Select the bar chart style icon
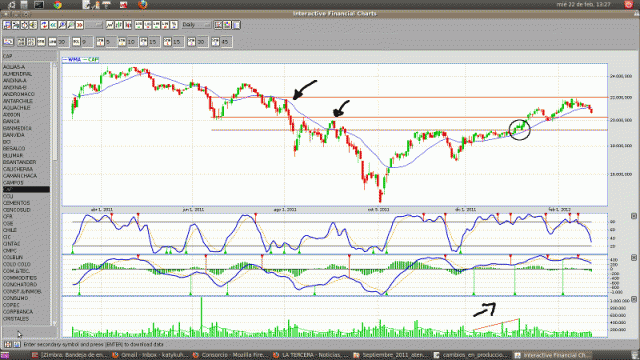This screenshot has width=640, height=360. point(119,25)
